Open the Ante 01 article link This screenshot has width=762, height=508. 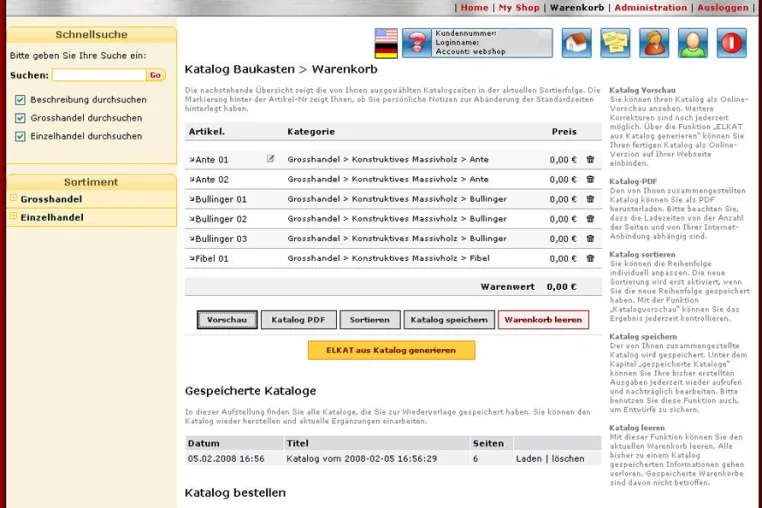pos(212,159)
